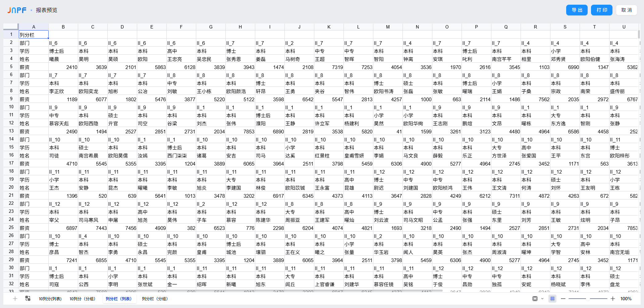The width and height of the screenshot is (644, 308).
Task: Select column H header
Action: (x=240, y=27)
